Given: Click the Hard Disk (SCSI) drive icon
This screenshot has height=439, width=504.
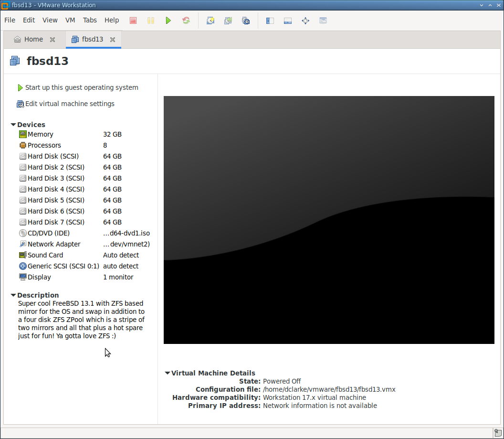Looking at the screenshot, I should 23,156.
